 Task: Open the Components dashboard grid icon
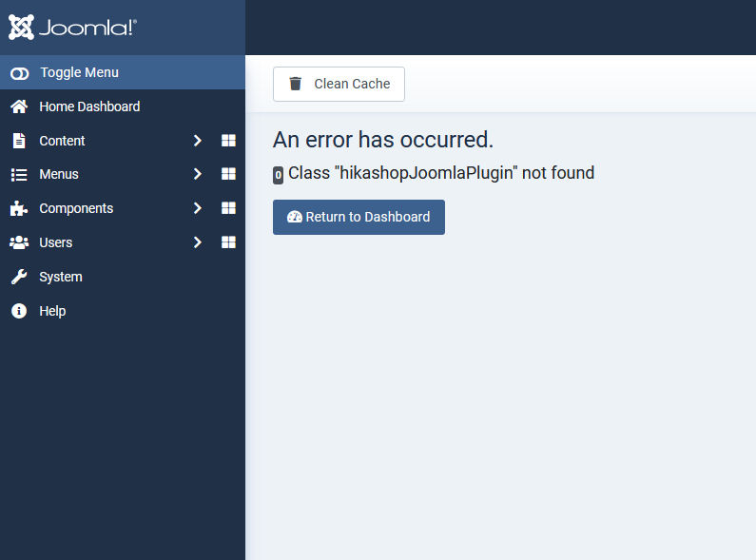click(x=228, y=208)
